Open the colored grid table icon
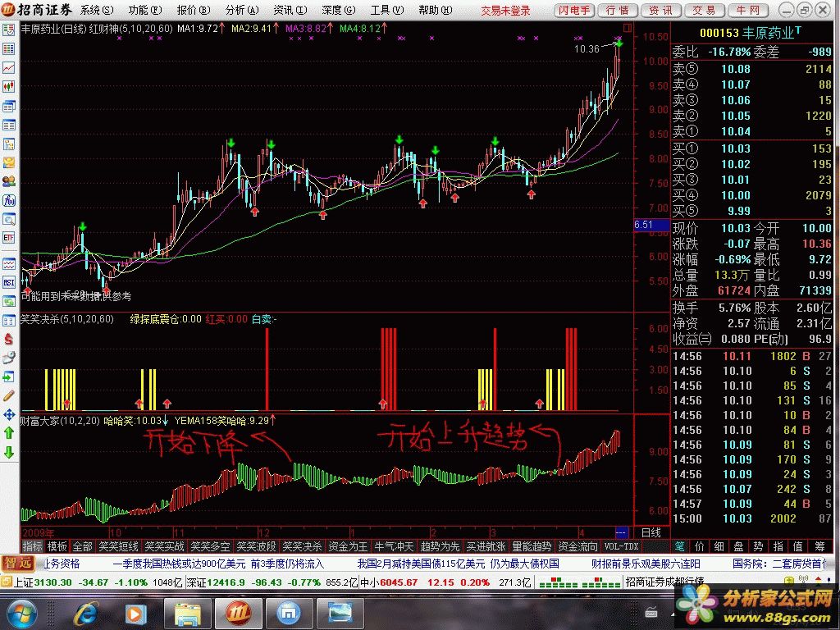840x630 pixels. pos(8,48)
